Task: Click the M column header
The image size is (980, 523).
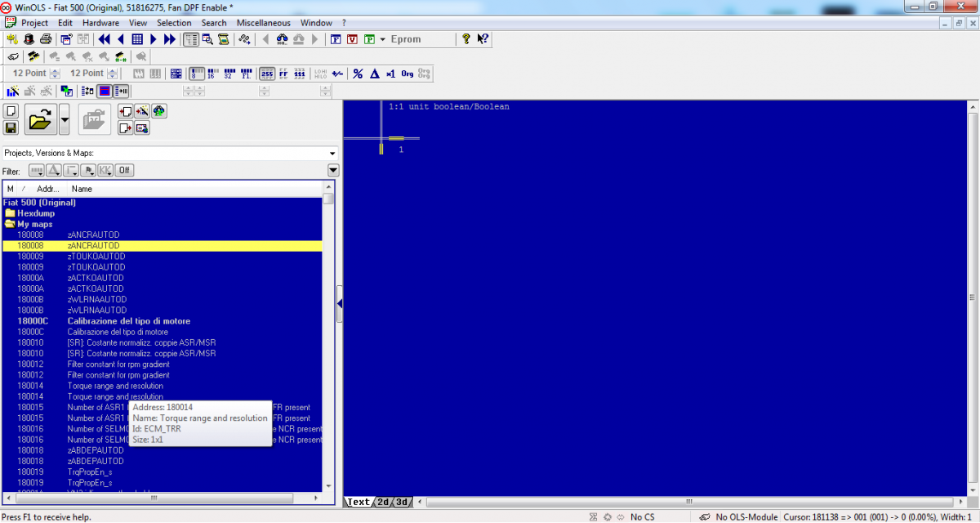Action: point(10,189)
